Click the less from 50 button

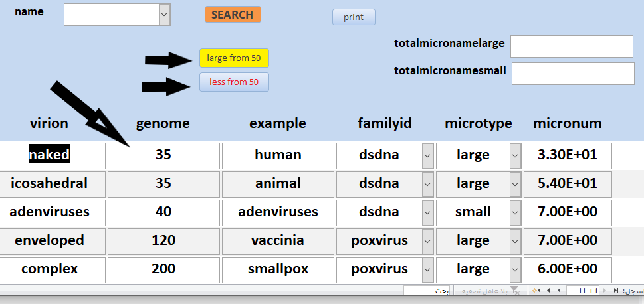click(234, 82)
